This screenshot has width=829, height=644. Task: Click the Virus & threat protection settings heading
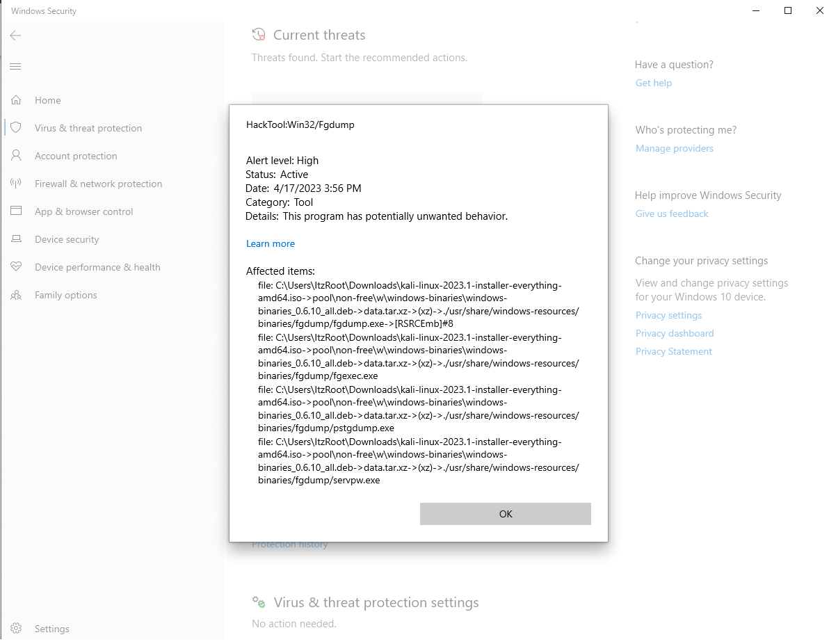[x=376, y=603]
